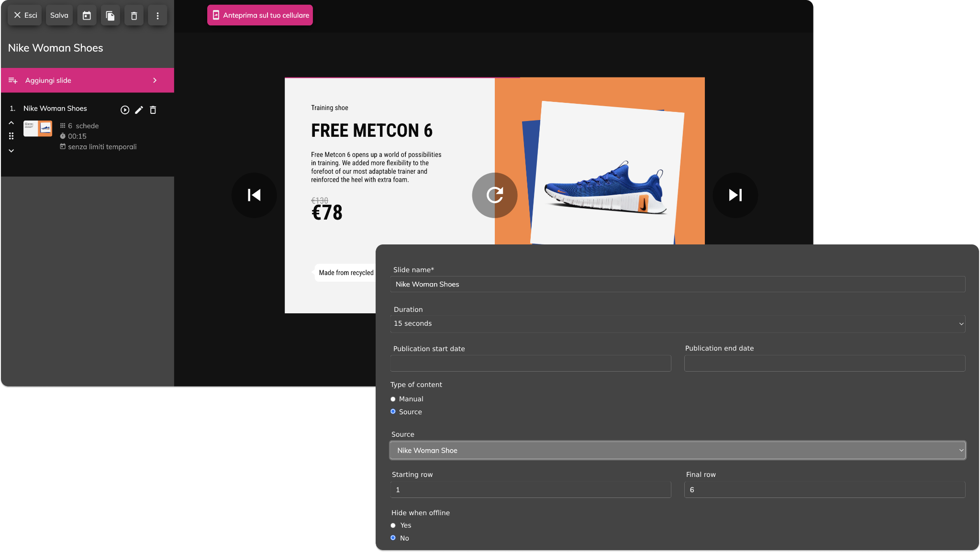
Task: Click the drag handle dots icon for slide
Action: (x=11, y=136)
